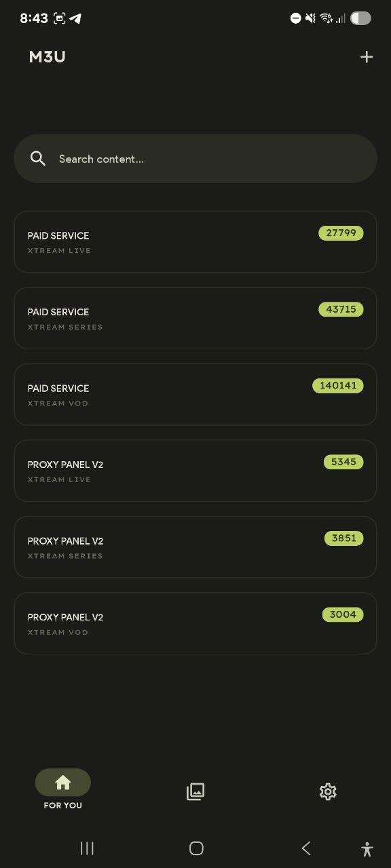
Task: Open PROXY PANEL V2 XTREAM VOD playlist
Action: (x=195, y=623)
